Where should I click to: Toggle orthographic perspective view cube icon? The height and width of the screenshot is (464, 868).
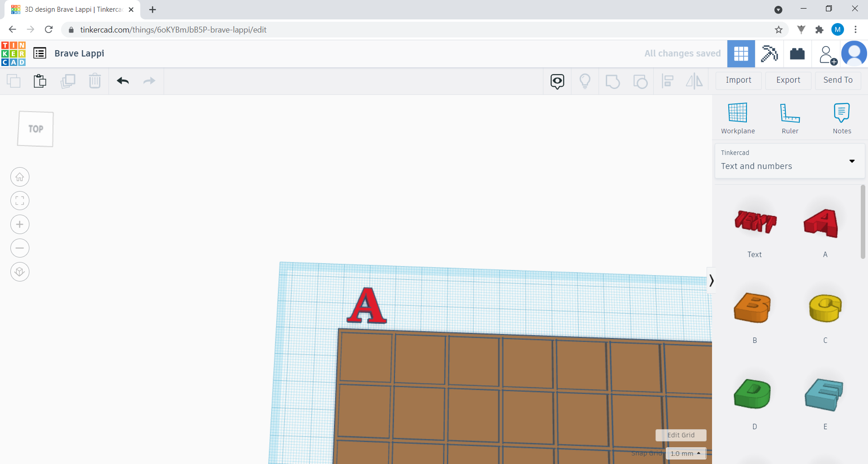point(20,272)
